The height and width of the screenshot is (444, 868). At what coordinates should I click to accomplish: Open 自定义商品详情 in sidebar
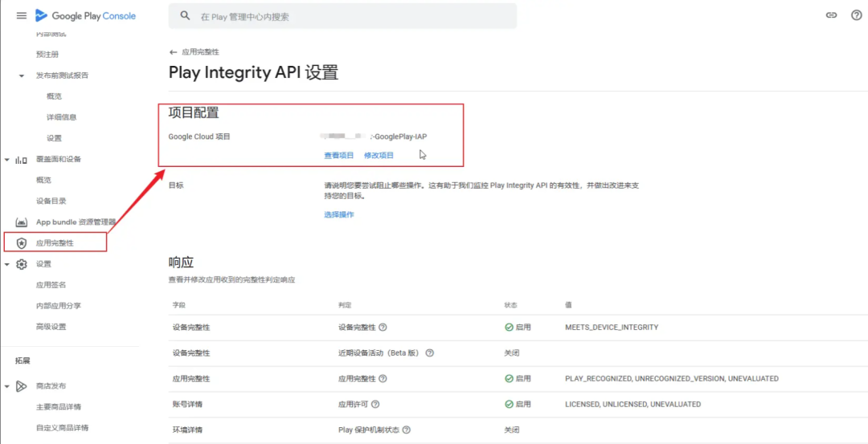coord(63,427)
